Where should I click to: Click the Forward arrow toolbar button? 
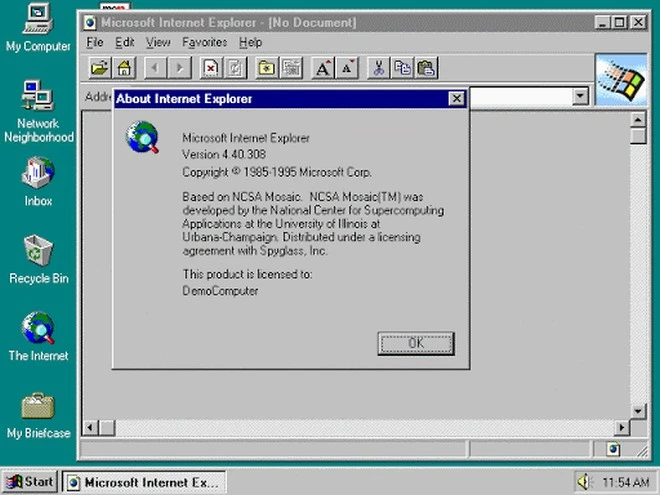click(x=180, y=68)
